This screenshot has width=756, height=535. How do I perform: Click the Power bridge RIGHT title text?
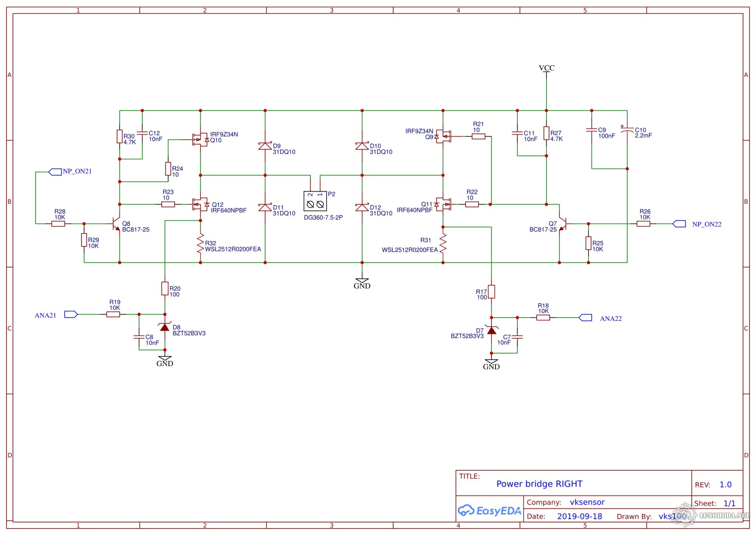click(x=539, y=484)
